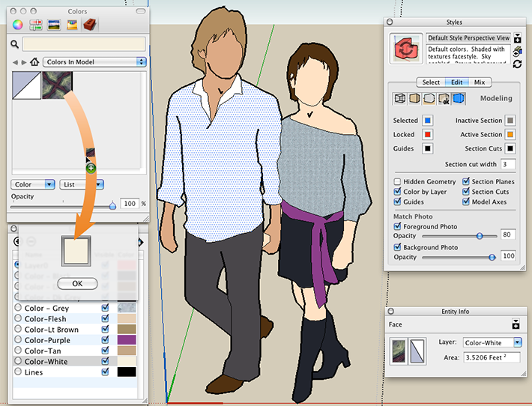Open the Edge settings icon in Styles

click(x=400, y=99)
